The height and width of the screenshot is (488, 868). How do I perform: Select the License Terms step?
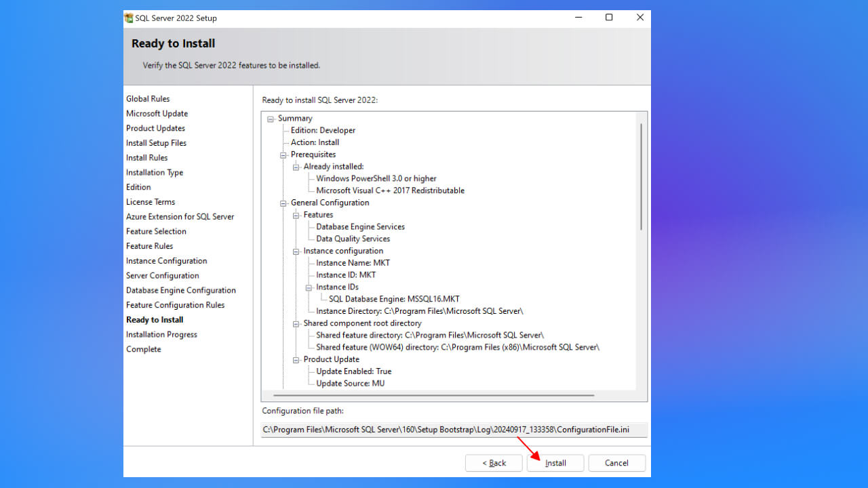click(x=151, y=202)
